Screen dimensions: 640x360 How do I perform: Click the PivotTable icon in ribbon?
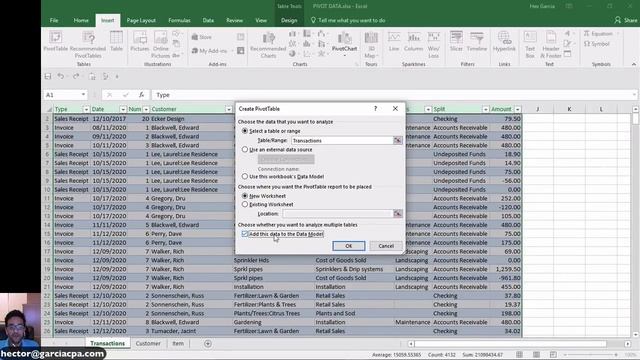coord(56,41)
